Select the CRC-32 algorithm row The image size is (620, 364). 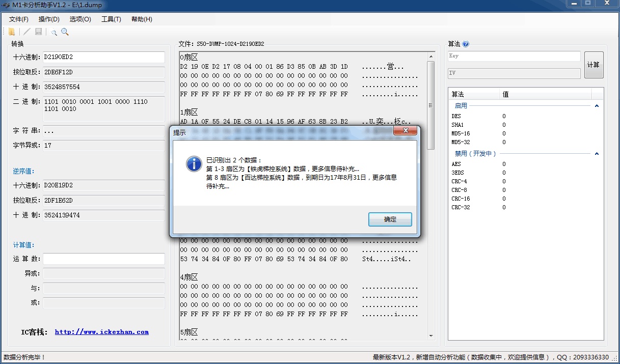(526, 207)
